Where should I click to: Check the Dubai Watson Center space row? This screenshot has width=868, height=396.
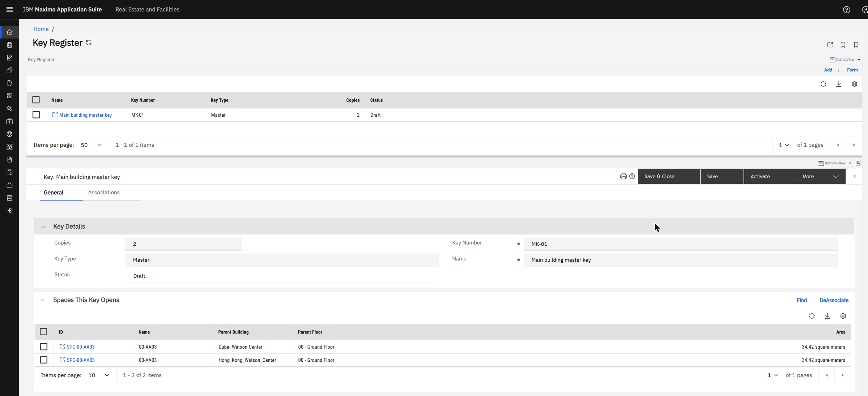[x=43, y=347]
